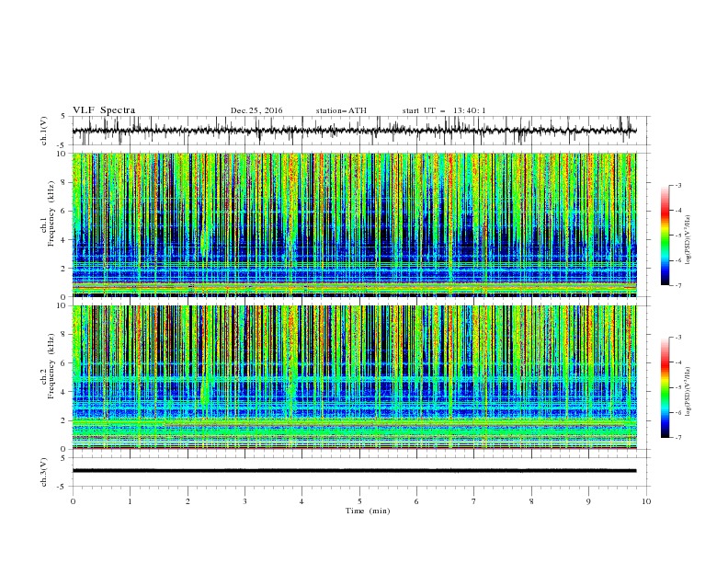728x563 pixels.
Task: Click time axis tick label '8'
Action: pos(531,501)
